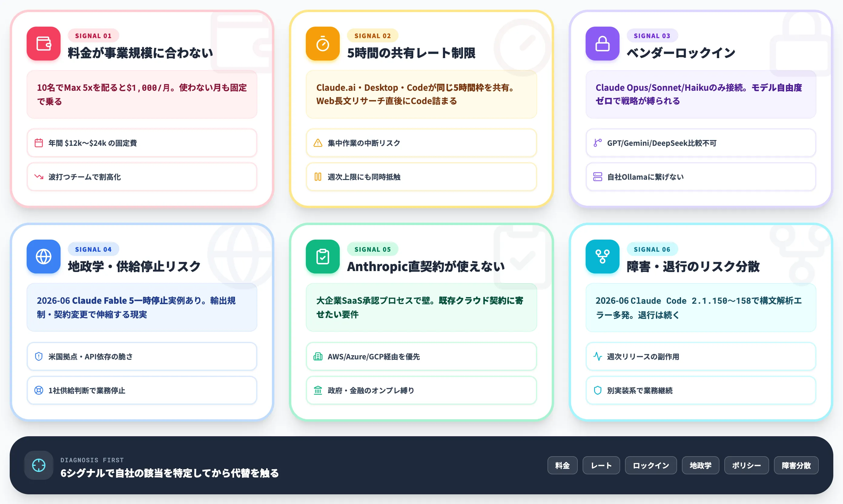Click the text 政府・金融のオンプレ縛り
This screenshot has height=504, width=843.
click(x=371, y=390)
